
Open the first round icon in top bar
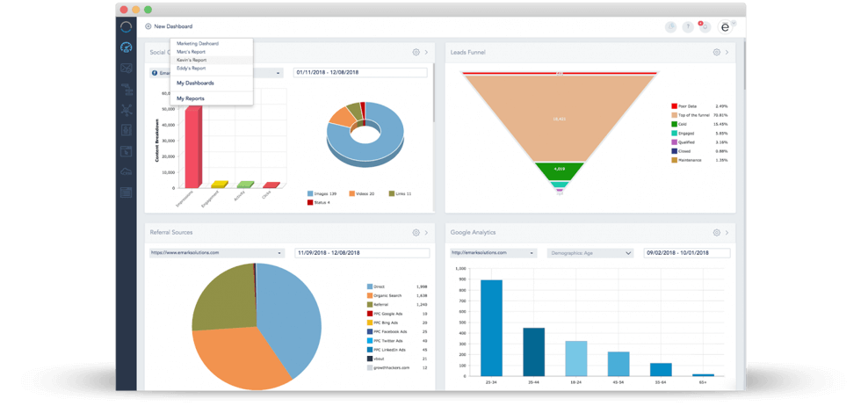pos(670,26)
